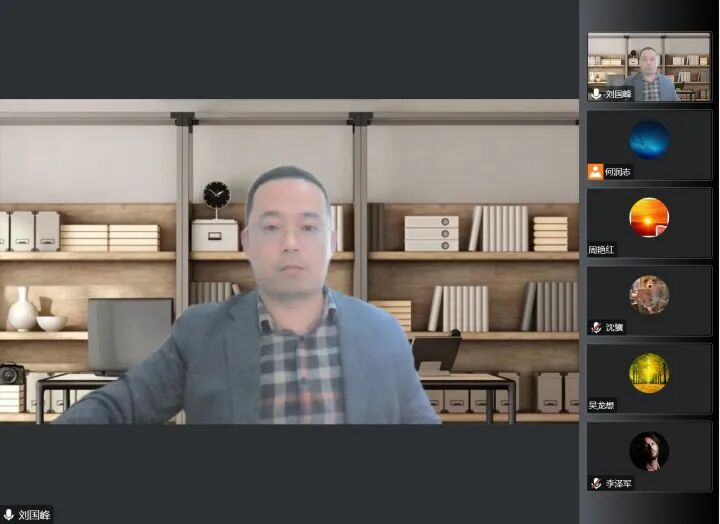The width and height of the screenshot is (720, 524).
Task: Select 周艳红 participant tile
Action: [x=649, y=223]
